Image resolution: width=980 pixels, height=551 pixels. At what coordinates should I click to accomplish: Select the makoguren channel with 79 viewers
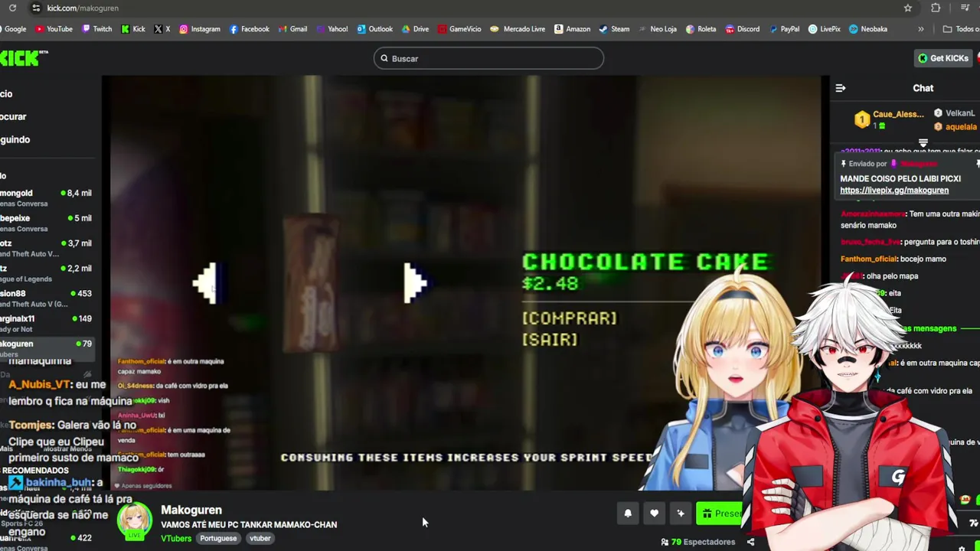point(46,348)
